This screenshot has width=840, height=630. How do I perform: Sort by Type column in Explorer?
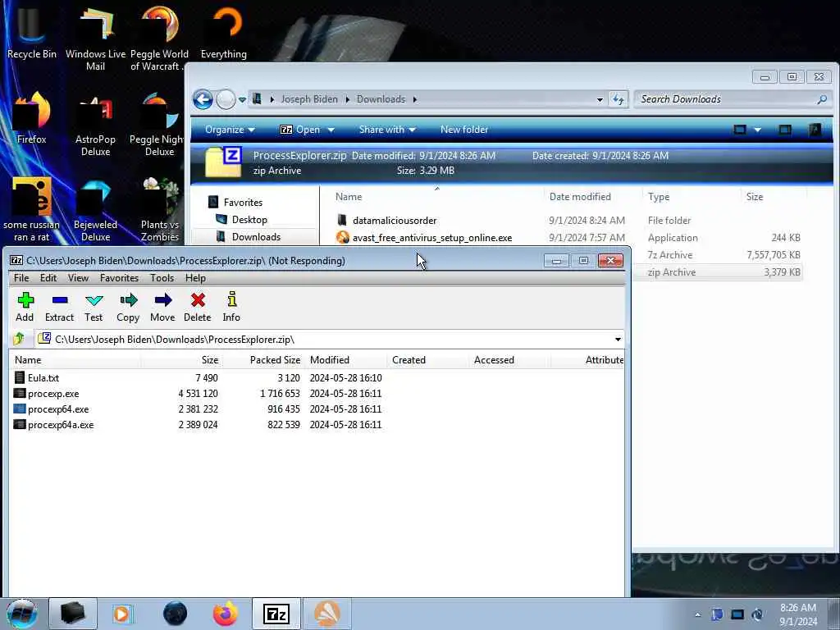click(690, 197)
